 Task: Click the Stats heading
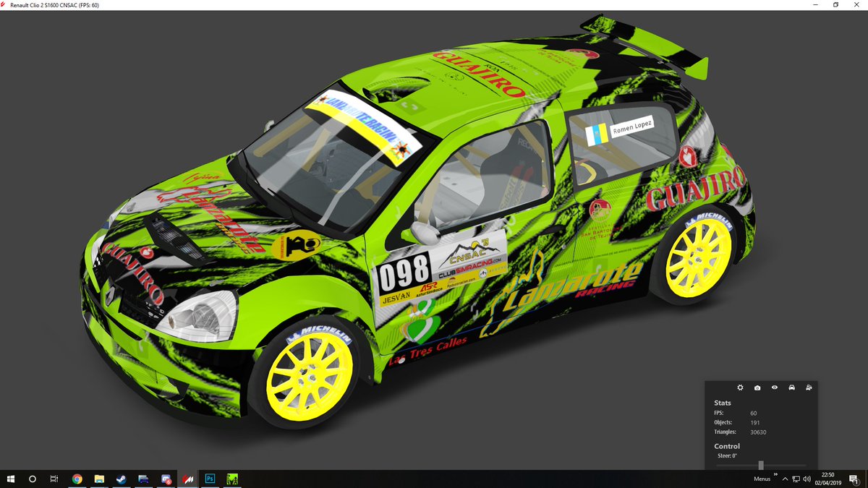click(x=723, y=403)
